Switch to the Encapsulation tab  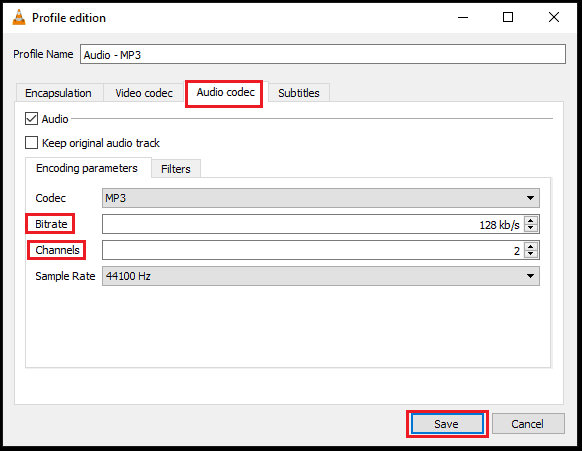pos(59,93)
